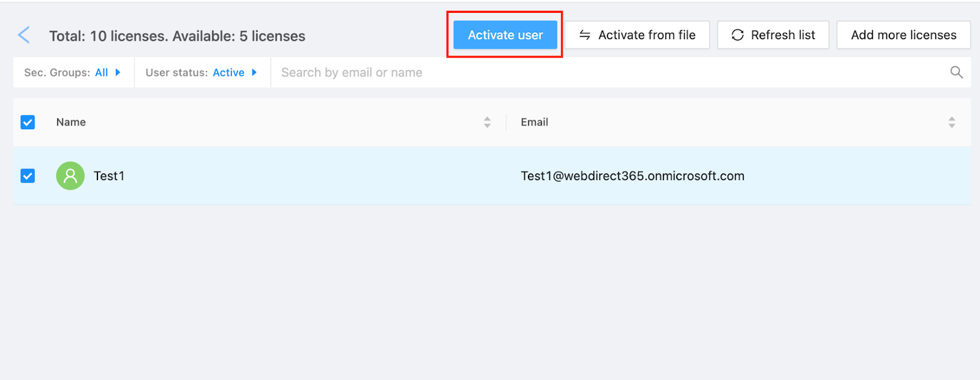Viewport: 980px width, 380px height.
Task: Click the Activate from file arrows icon
Action: (x=585, y=35)
